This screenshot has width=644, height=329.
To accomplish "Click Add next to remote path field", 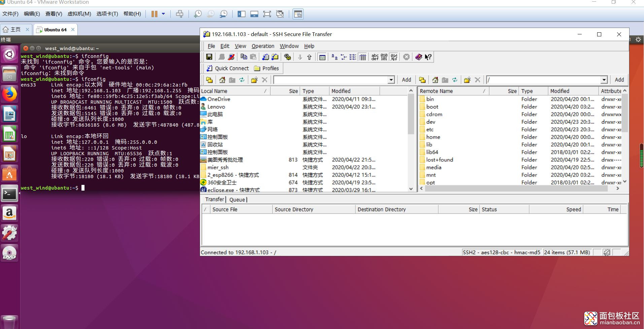I will (619, 80).
